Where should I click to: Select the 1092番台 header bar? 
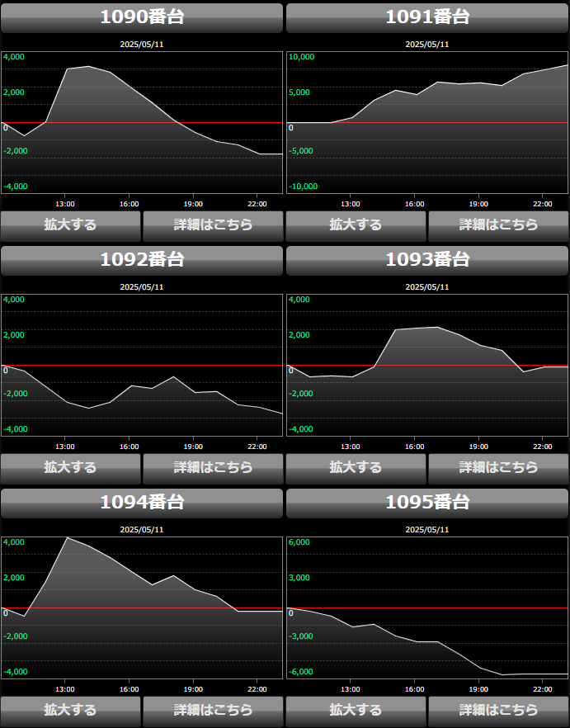click(x=142, y=261)
